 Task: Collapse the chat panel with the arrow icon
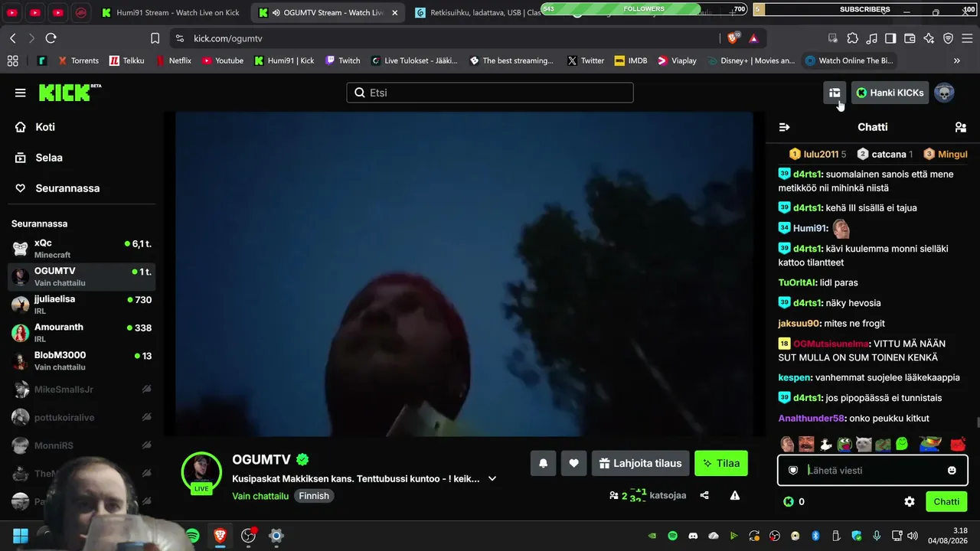coord(784,127)
